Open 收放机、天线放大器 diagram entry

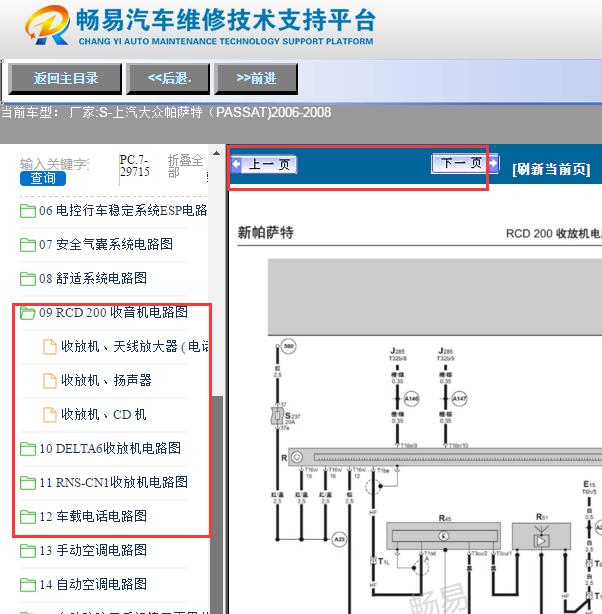134,347
